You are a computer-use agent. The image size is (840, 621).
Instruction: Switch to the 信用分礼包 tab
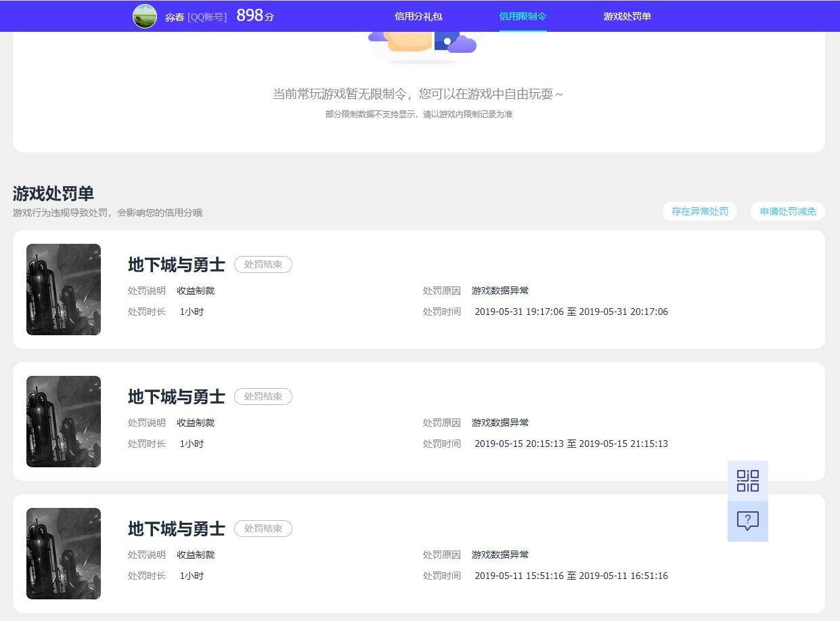[x=418, y=16]
